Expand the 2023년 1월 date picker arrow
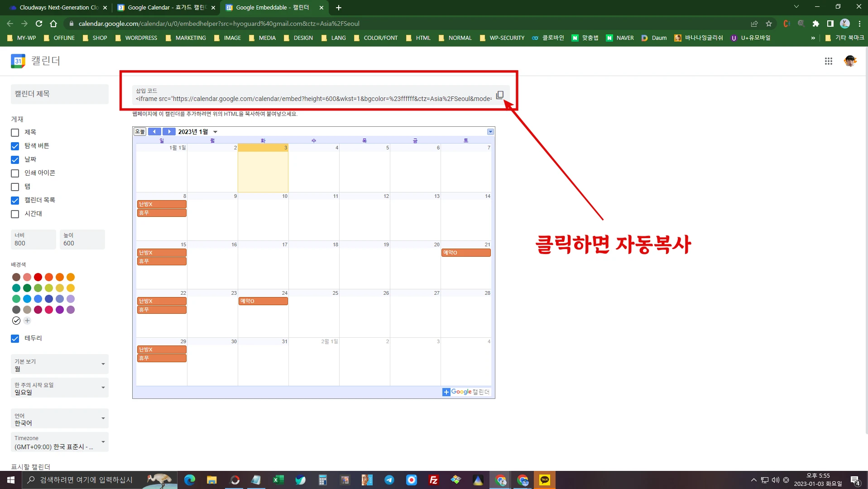 pyautogui.click(x=216, y=132)
